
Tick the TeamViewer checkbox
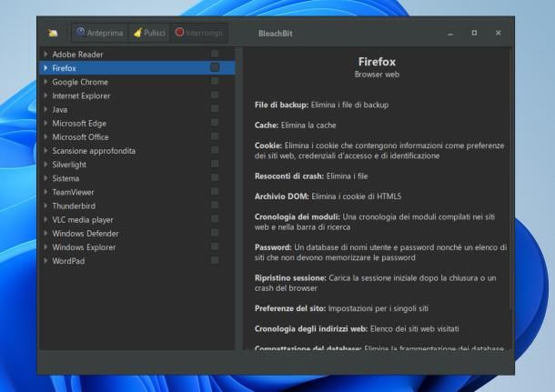(x=215, y=192)
